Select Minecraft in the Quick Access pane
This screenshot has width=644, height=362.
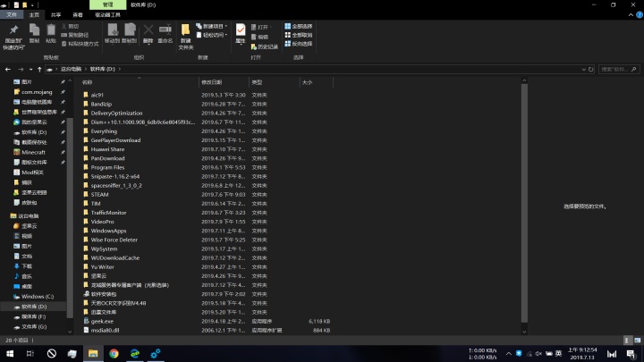point(33,152)
